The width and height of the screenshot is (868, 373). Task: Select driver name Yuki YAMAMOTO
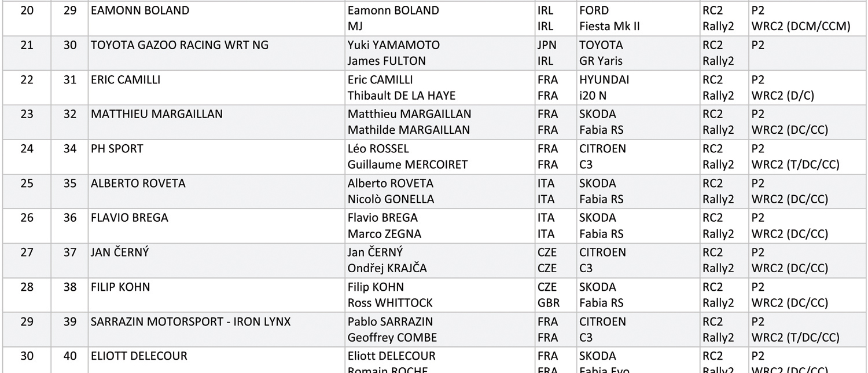point(393,45)
